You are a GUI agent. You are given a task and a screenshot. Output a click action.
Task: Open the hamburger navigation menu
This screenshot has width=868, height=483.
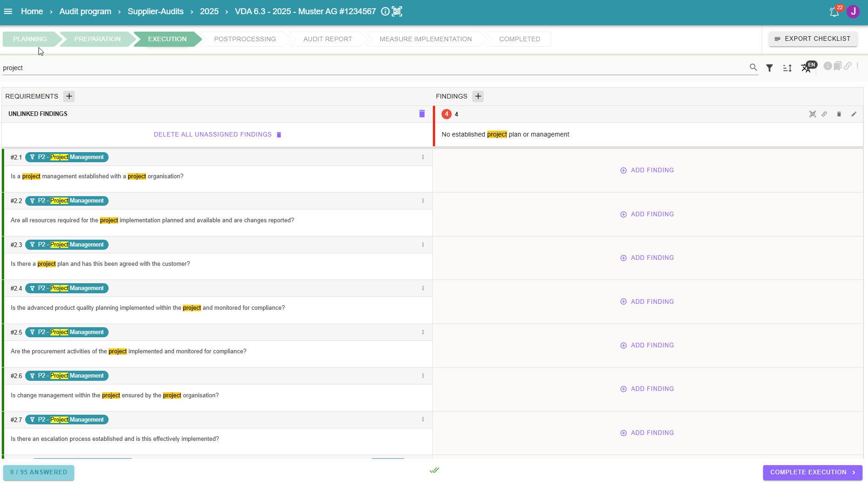click(8, 11)
